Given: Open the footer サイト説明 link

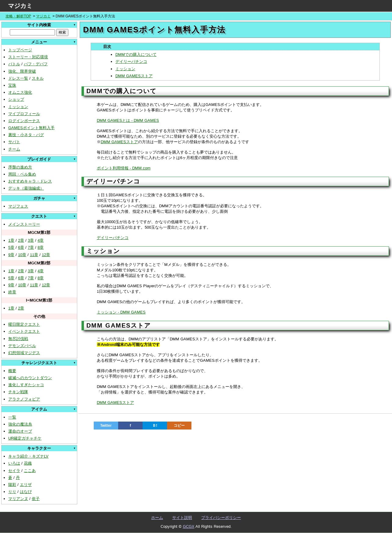Looking at the screenshot, I should pyautogui.click(x=182, y=518).
